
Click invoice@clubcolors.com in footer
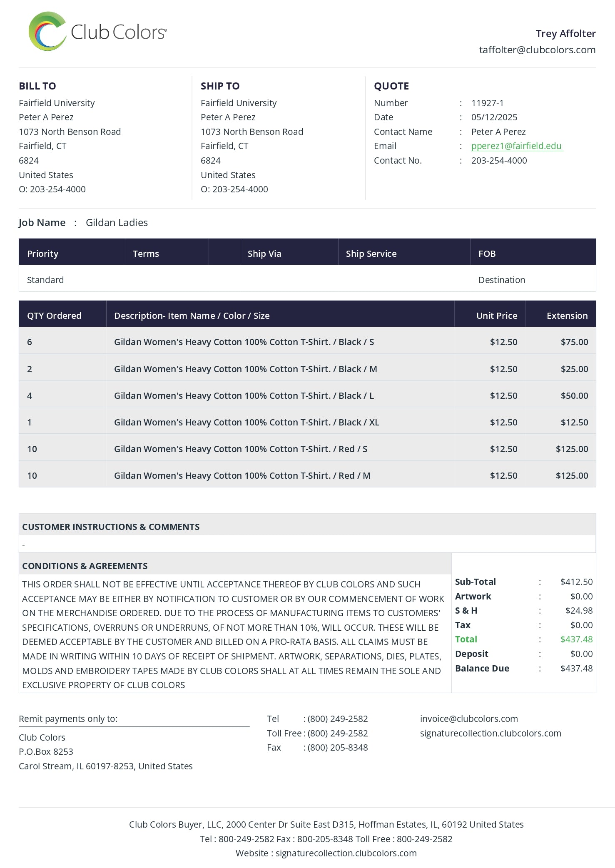pos(469,719)
